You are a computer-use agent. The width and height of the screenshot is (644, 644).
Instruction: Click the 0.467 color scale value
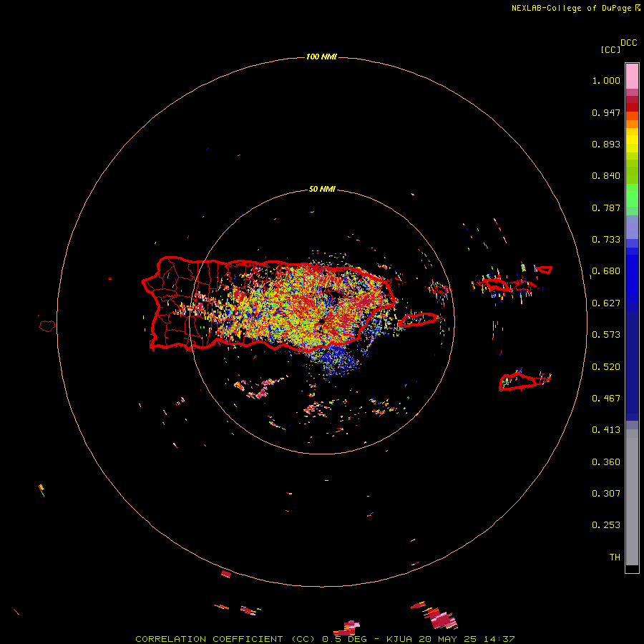[x=606, y=399]
